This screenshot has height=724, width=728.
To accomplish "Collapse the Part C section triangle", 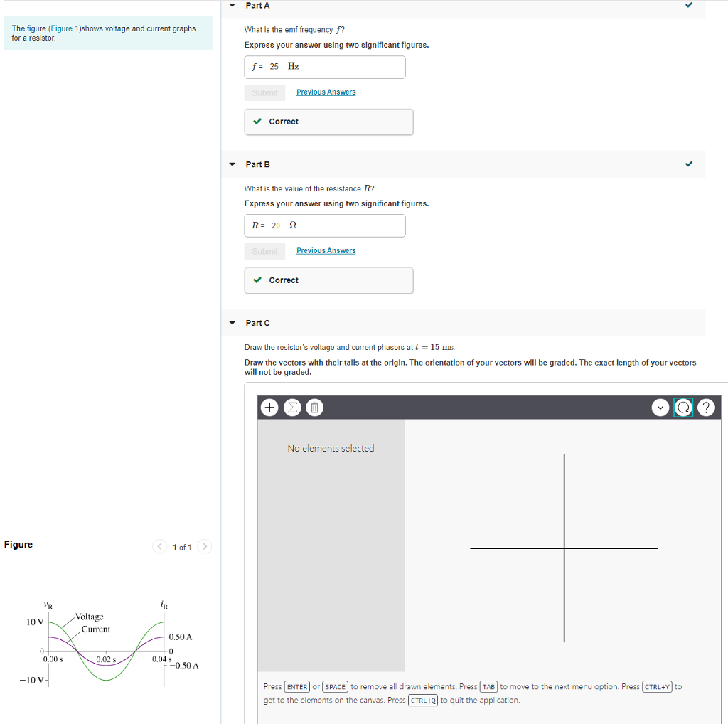I will (x=232, y=323).
